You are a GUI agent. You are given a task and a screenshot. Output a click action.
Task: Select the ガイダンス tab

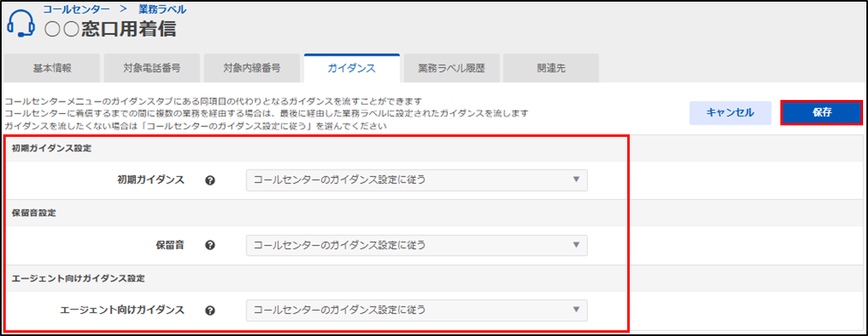(351, 69)
